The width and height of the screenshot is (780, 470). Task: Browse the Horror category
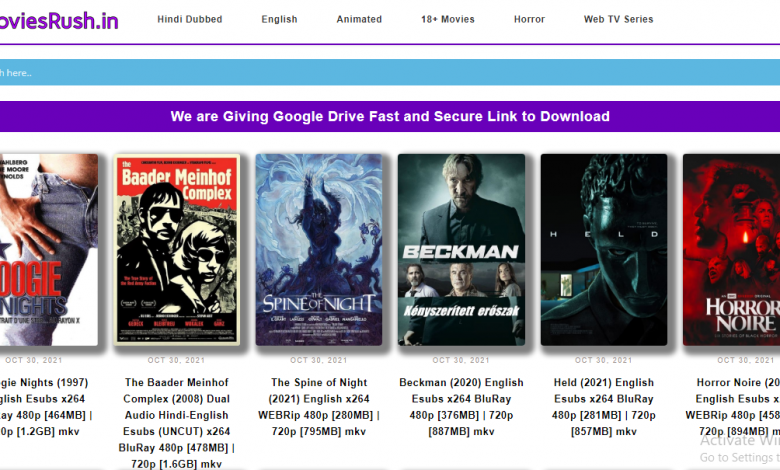pos(529,19)
